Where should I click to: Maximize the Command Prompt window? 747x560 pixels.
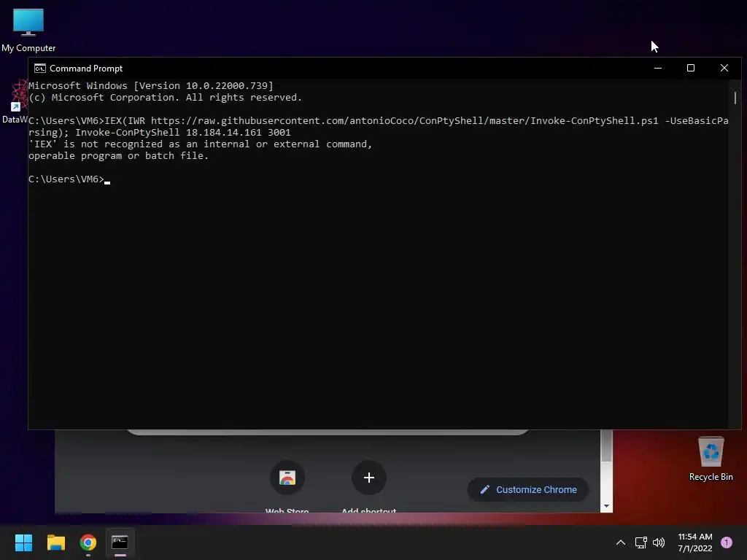[691, 68]
